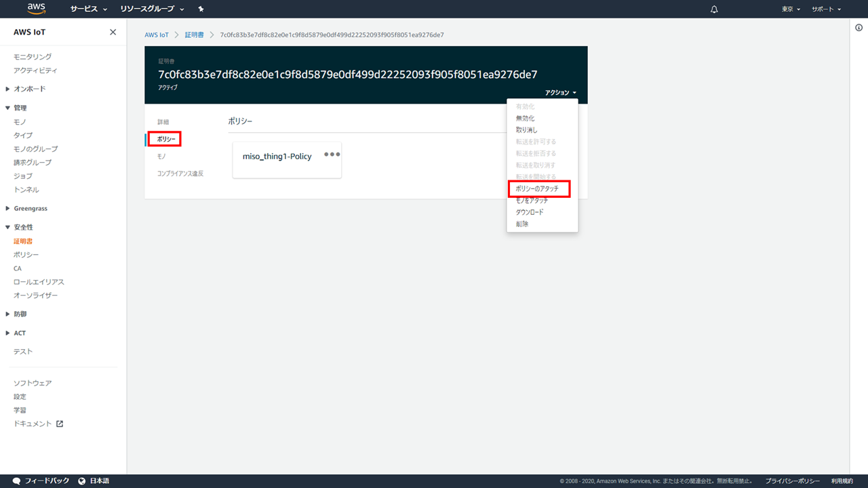Open the notifications bell icon
868x488 pixels.
click(714, 9)
